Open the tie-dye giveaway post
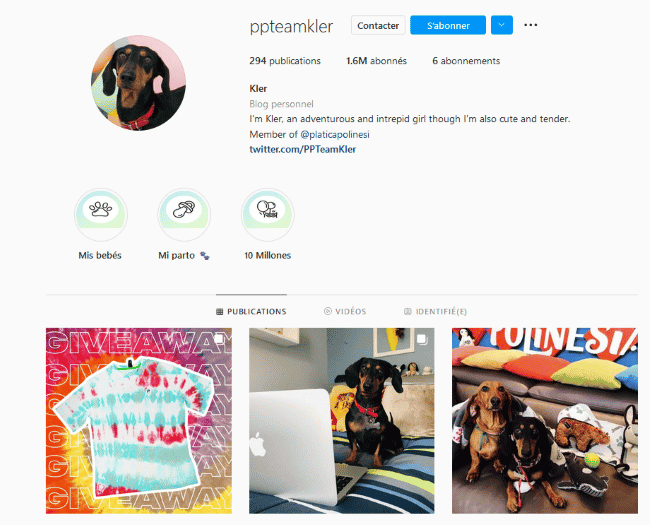The image size is (650, 525). coord(139,421)
